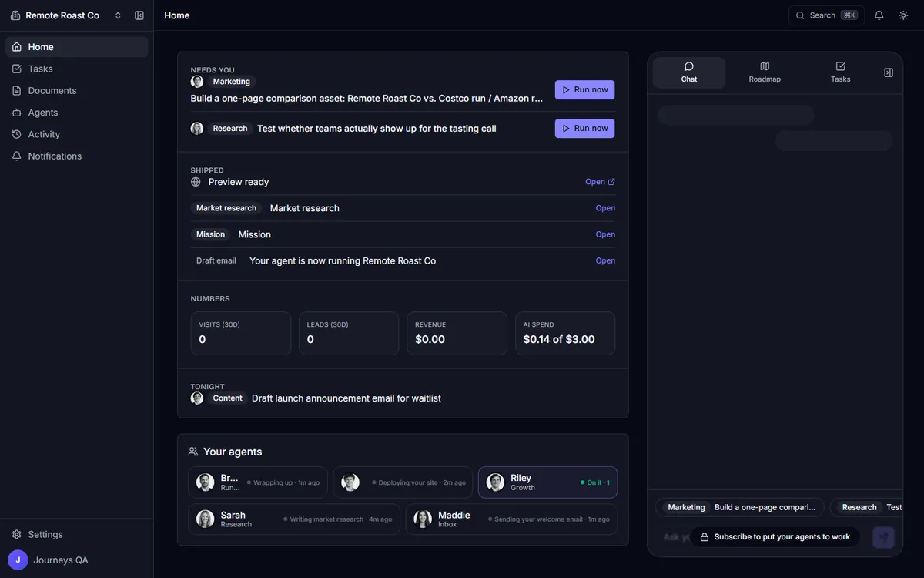Screen dimensions: 924x578
Task: Click the globe icon beside Preview ready
Action: click(196, 182)
